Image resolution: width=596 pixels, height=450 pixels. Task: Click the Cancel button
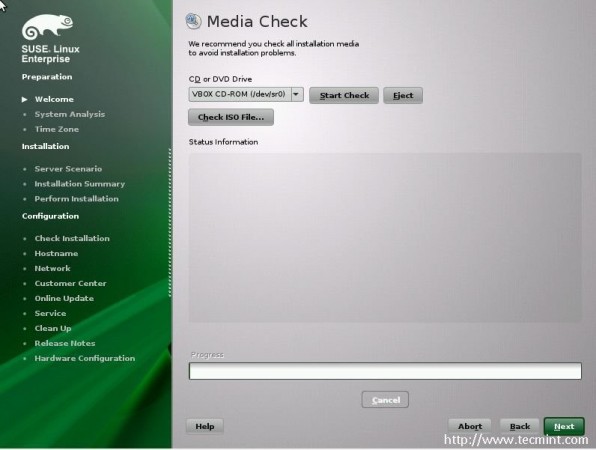tap(385, 400)
